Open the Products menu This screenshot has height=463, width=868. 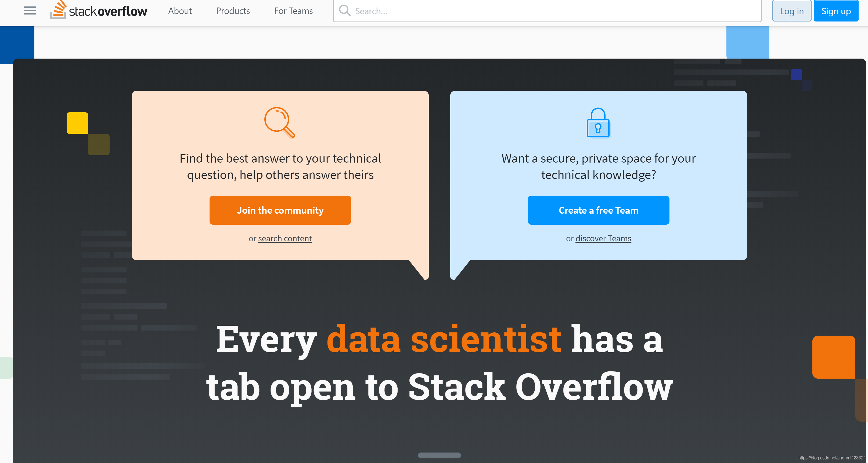[x=233, y=11]
